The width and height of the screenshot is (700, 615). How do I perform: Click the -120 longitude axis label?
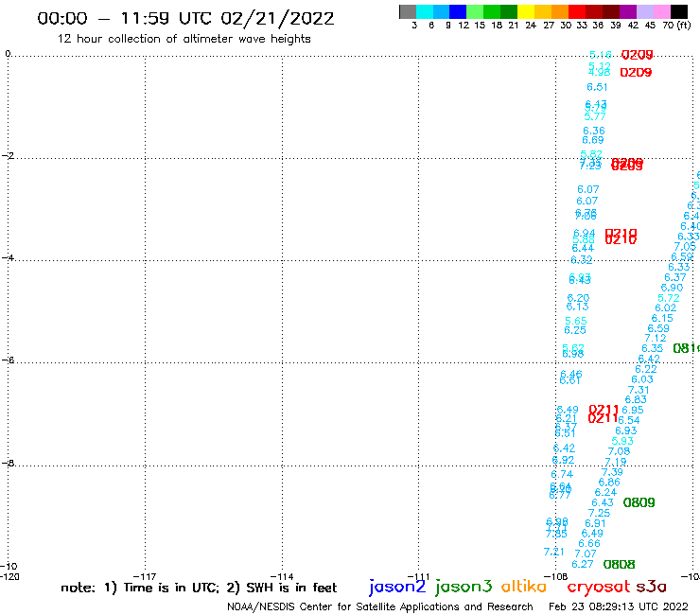[x=9, y=576]
